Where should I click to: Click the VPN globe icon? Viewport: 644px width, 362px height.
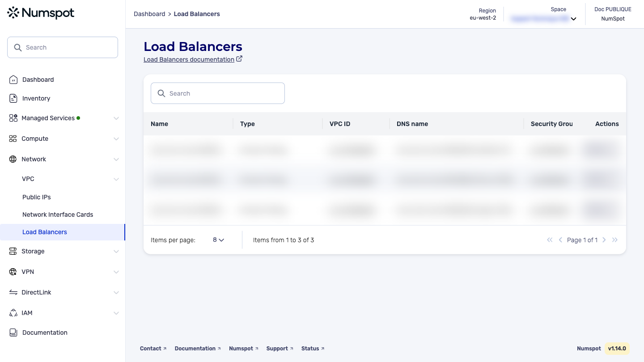coord(13,272)
